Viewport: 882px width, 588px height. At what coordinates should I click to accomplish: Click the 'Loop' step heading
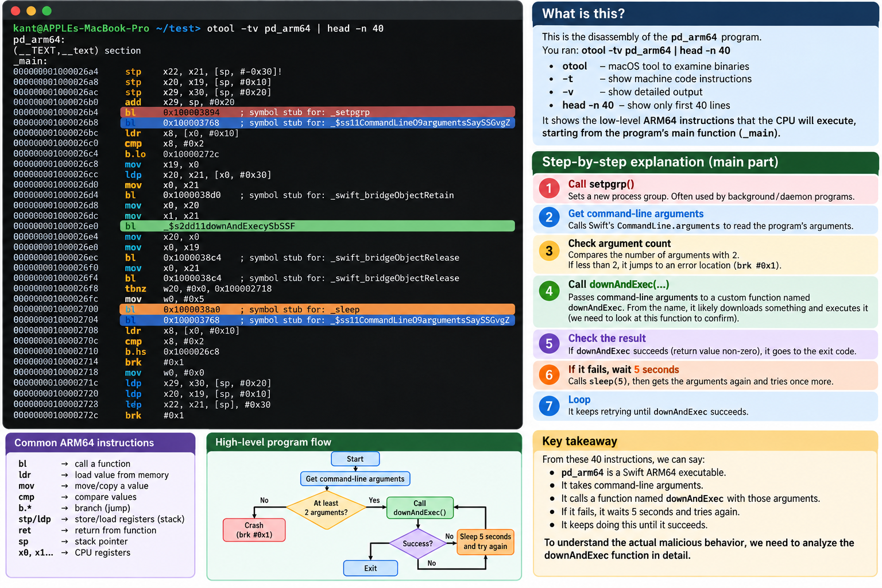tap(579, 400)
